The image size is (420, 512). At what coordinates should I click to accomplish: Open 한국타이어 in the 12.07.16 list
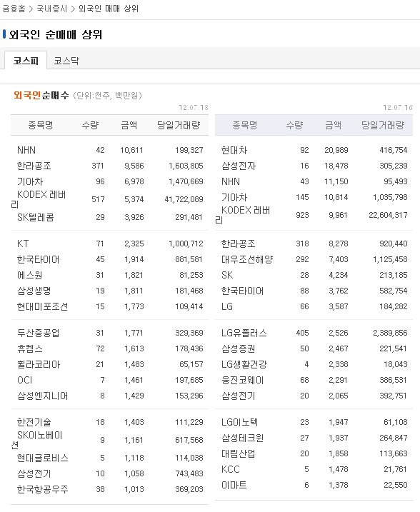point(242,291)
